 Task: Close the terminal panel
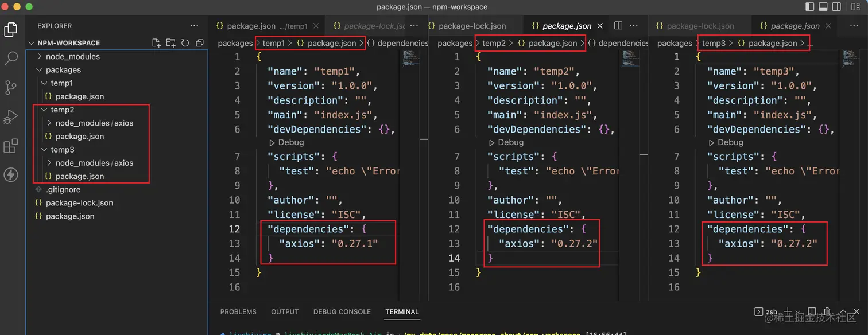tap(857, 311)
